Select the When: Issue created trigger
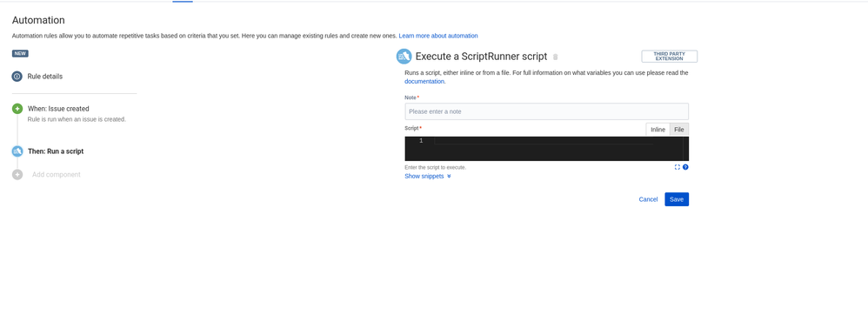Image resolution: width=868 pixels, height=322 pixels. 58,109
